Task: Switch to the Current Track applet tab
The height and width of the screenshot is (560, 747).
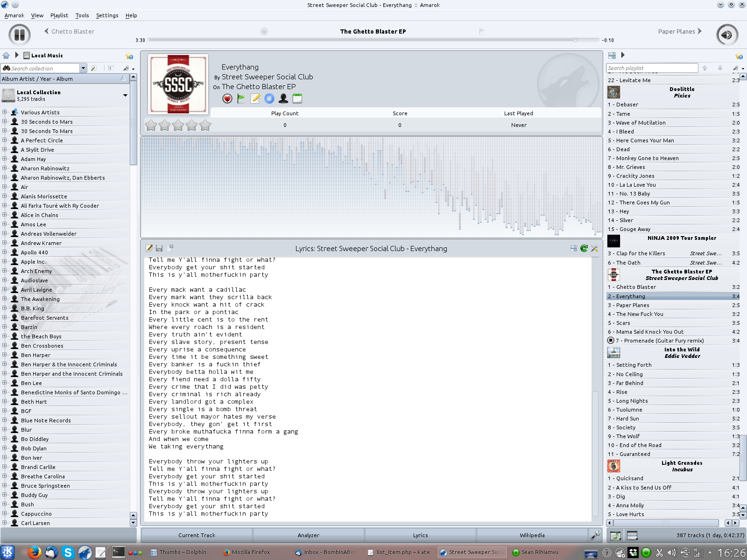Action: point(197,535)
